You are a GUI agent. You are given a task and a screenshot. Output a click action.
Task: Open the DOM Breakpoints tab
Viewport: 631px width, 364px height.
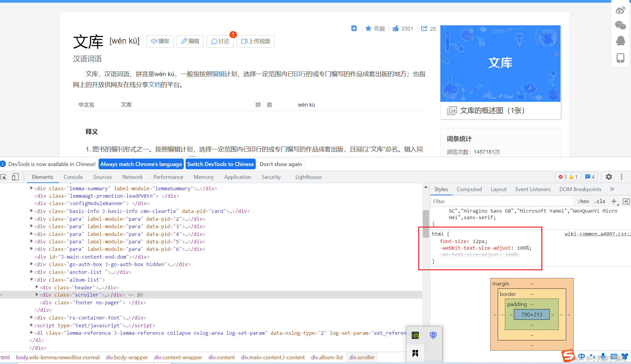click(x=580, y=189)
